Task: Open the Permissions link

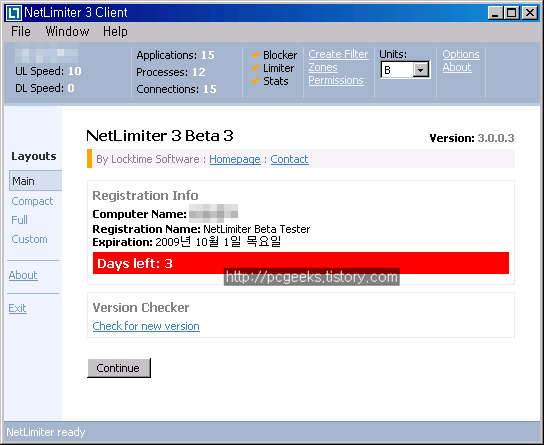Action: point(336,80)
